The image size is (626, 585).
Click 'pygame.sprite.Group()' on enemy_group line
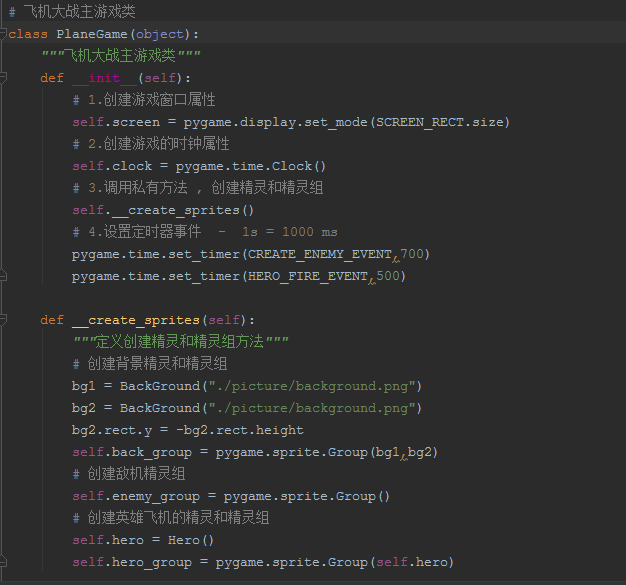(x=307, y=496)
